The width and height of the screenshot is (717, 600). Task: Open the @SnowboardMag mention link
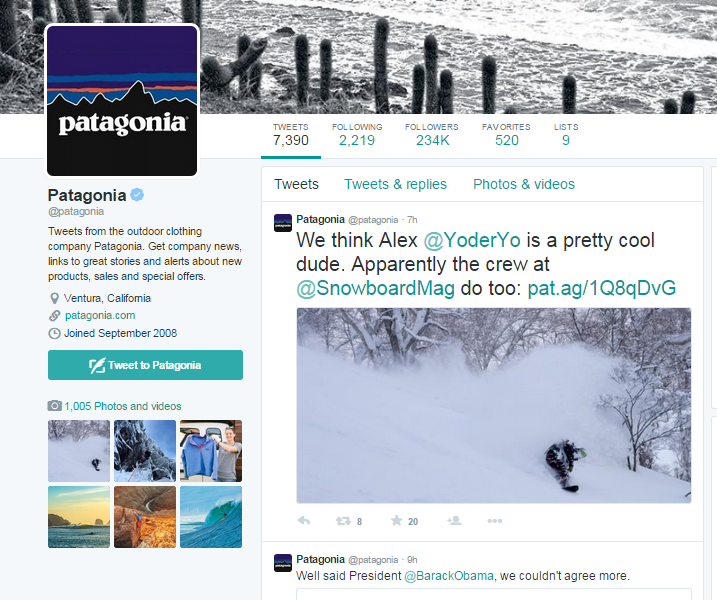tap(375, 288)
